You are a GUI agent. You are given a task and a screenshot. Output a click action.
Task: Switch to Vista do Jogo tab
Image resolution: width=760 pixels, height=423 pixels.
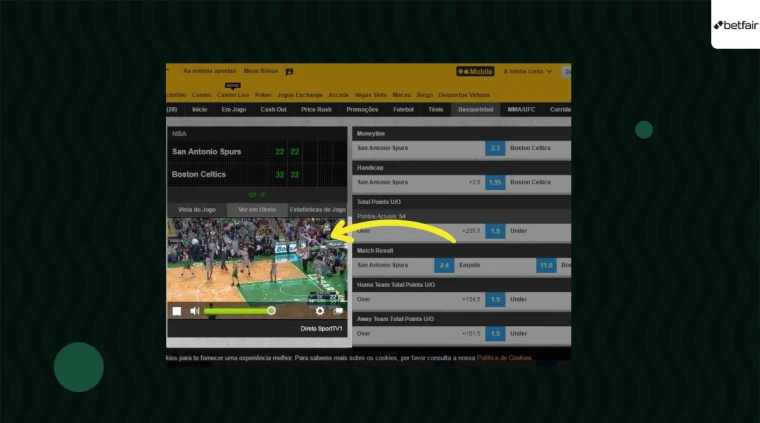197,210
